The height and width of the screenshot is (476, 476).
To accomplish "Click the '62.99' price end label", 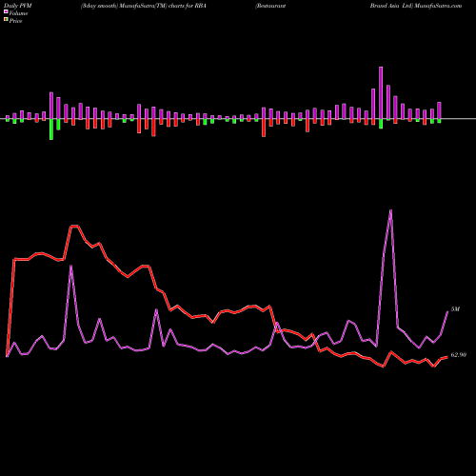I will point(459,355).
